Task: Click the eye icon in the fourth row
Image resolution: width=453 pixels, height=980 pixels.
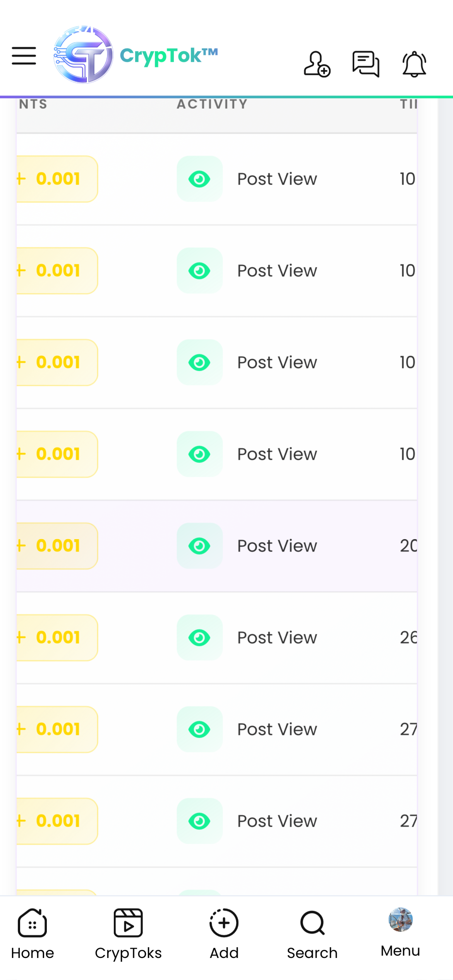Action: click(x=199, y=454)
